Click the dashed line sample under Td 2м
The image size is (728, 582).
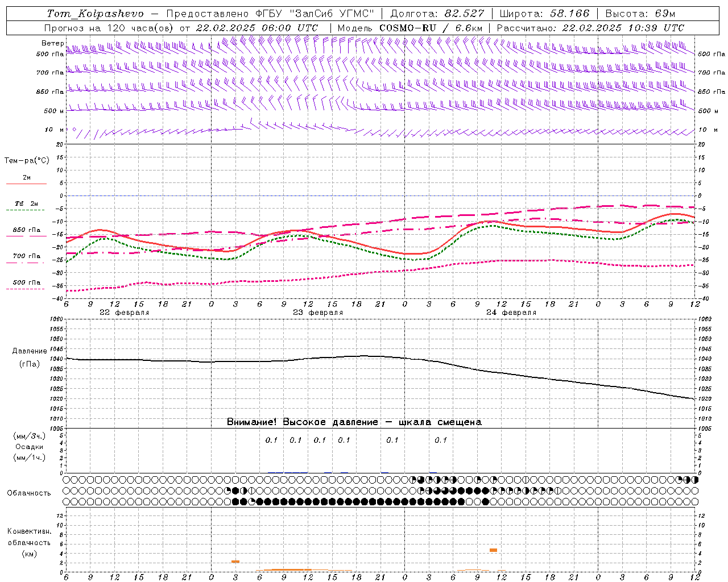coord(26,210)
